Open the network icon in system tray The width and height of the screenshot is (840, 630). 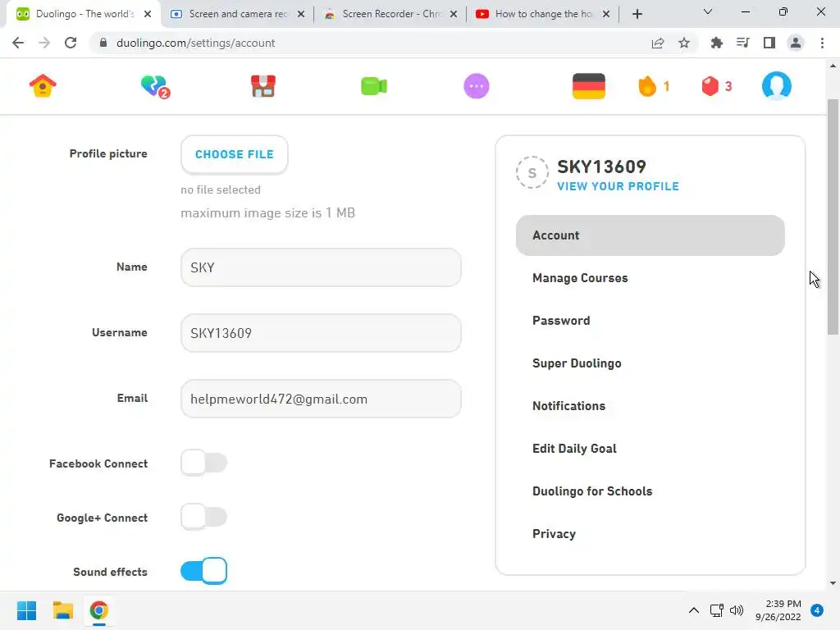[x=716, y=610]
